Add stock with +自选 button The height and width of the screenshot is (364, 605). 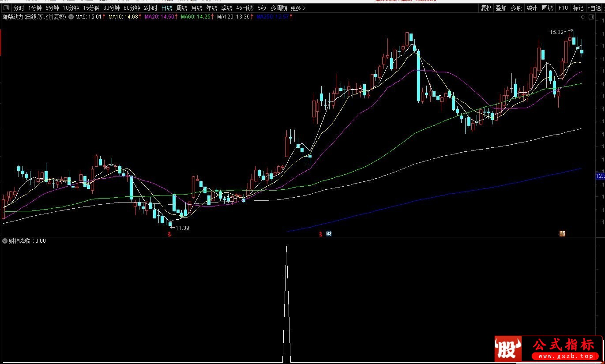click(x=594, y=8)
